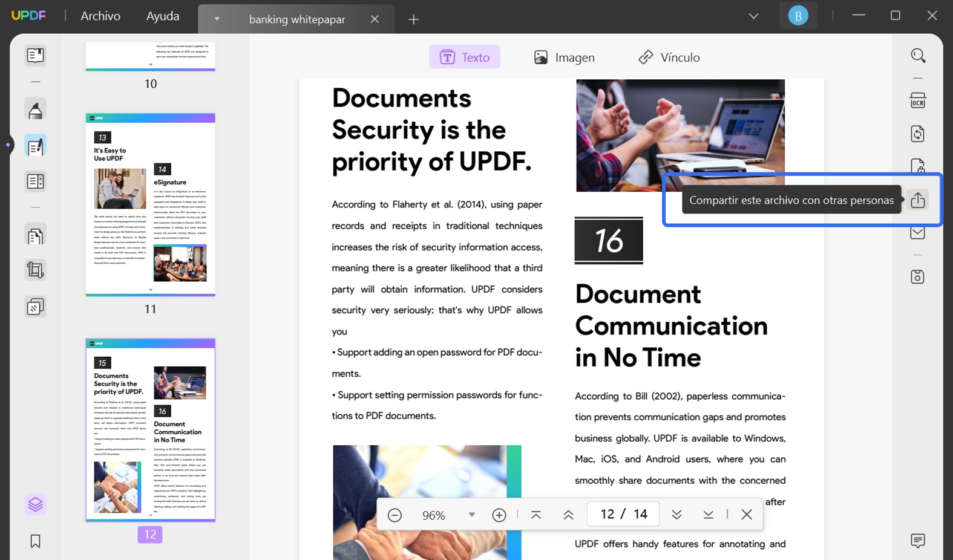Screen dimensions: 953x560
Task: Open the Archivo menu
Action: coord(100,16)
